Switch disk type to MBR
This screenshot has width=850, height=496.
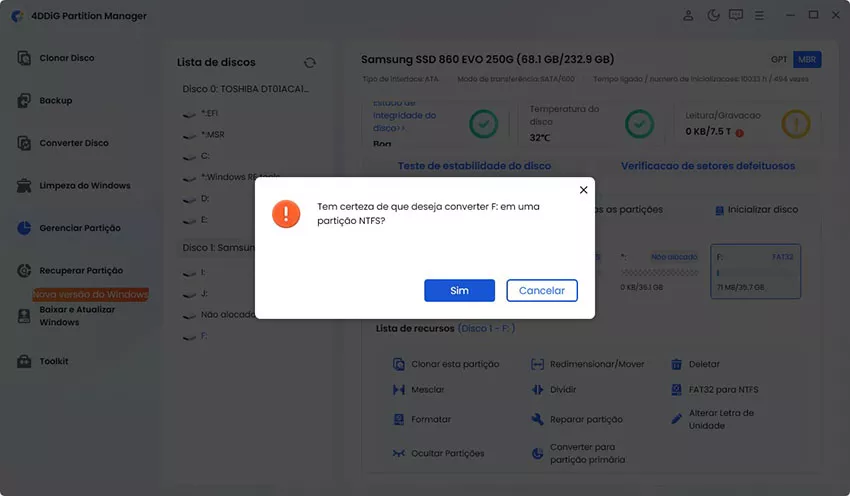tap(807, 60)
